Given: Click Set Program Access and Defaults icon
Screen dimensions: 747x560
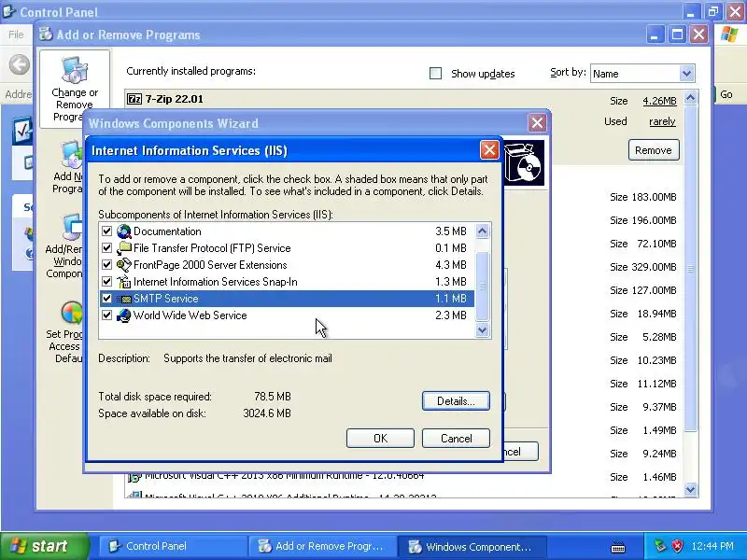Looking at the screenshot, I should pyautogui.click(x=73, y=313).
